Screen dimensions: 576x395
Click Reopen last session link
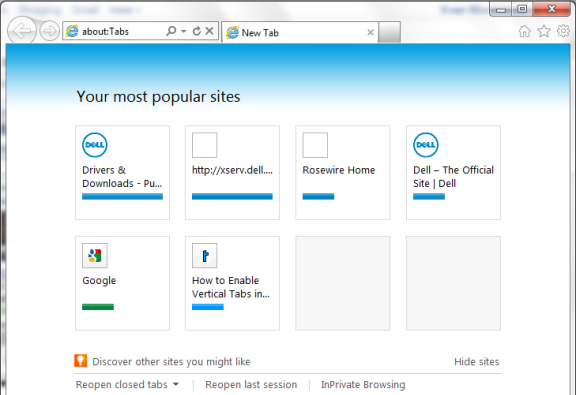point(251,385)
